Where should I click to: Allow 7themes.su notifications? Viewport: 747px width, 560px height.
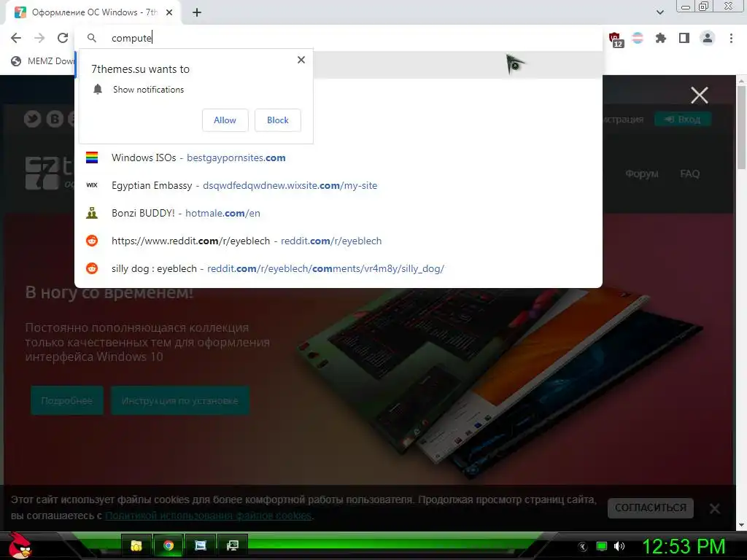[225, 120]
